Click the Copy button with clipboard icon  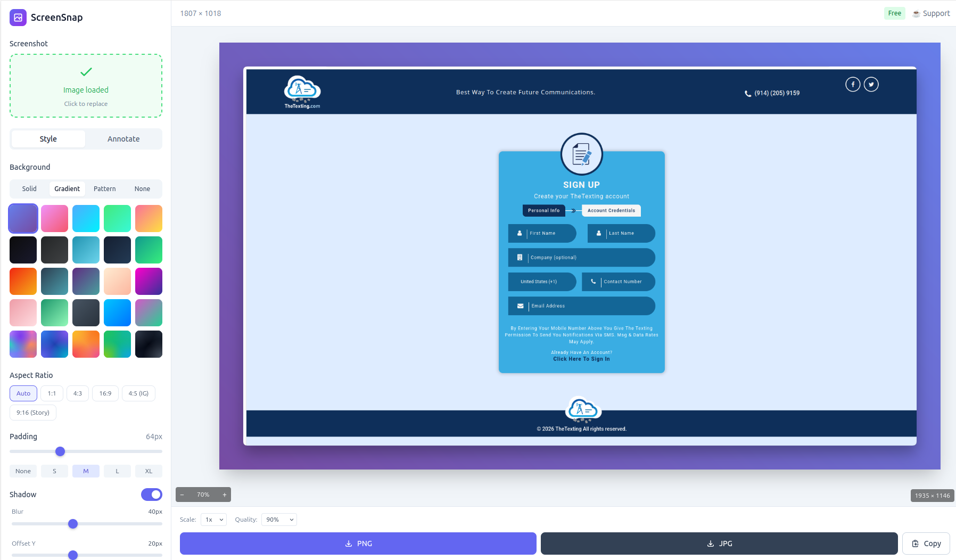pos(926,543)
